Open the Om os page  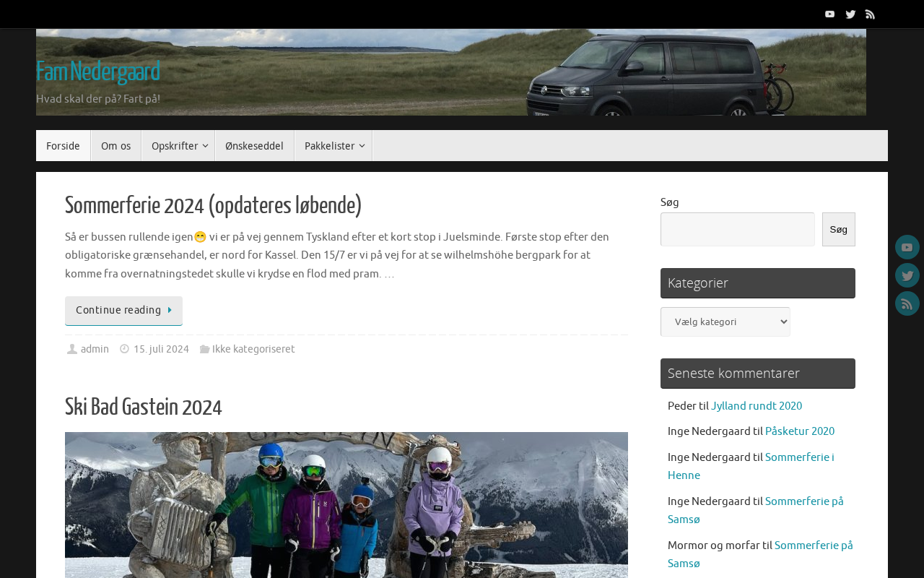coord(115,146)
